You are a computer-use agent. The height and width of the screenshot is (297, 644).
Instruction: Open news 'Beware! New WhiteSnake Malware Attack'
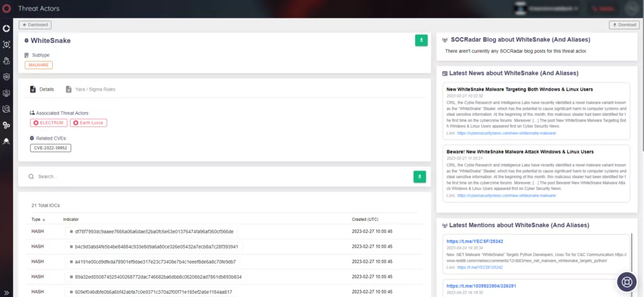(520, 152)
